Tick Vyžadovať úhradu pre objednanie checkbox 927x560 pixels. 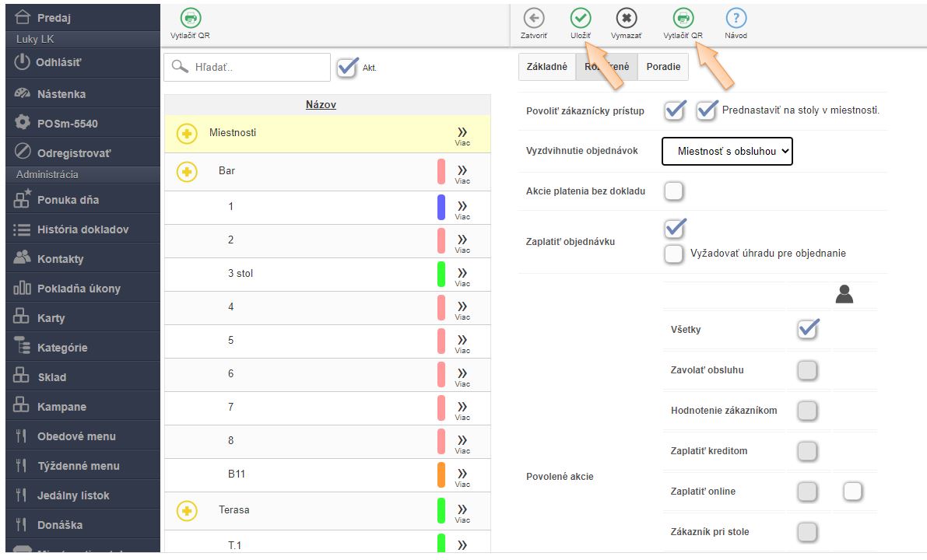(674, 254)
